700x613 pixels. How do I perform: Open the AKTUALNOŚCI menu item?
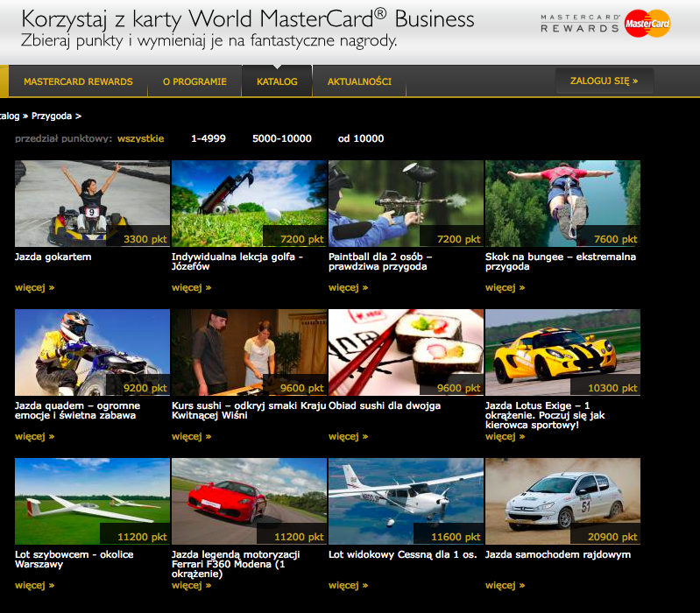click(x=359, y=81)
